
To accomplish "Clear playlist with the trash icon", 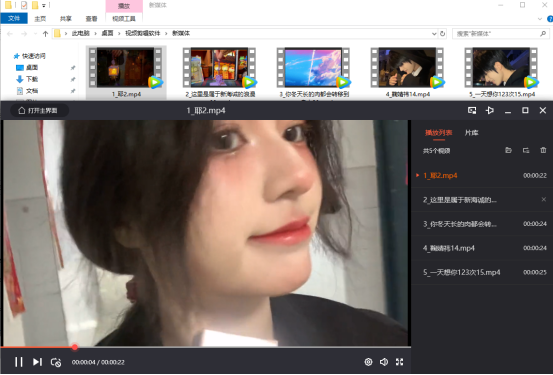I will coord(543,150).
